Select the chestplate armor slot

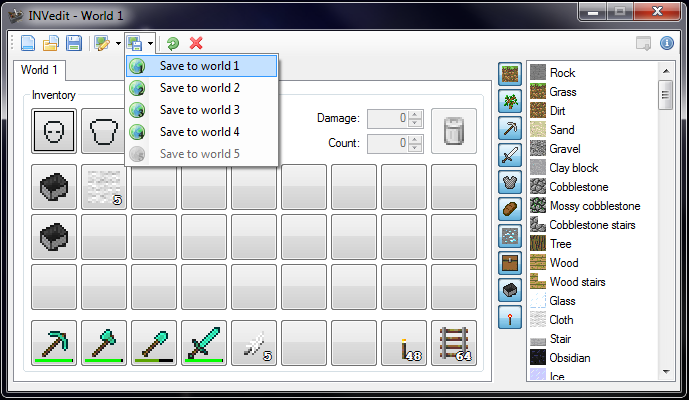pos(103,131)
